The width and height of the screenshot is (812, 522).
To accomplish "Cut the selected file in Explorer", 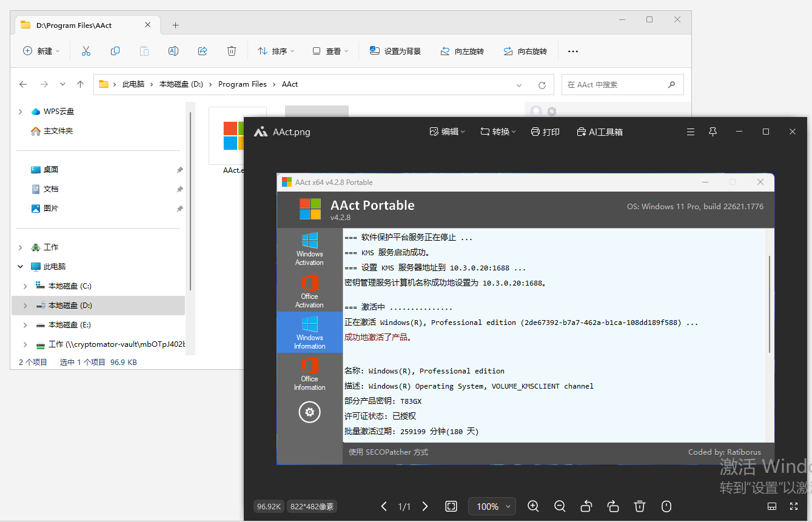I will tap(86, 51).
